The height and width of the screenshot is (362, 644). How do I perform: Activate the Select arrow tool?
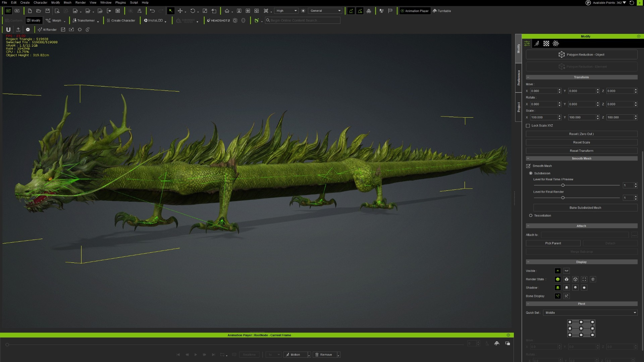pyautogui.click(x=171, y=11)
